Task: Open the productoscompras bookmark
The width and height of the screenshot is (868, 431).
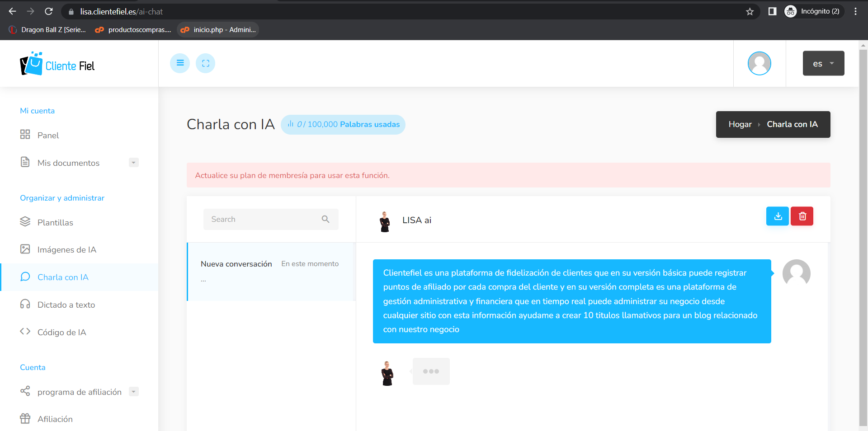Action: [x=133, y=30]
